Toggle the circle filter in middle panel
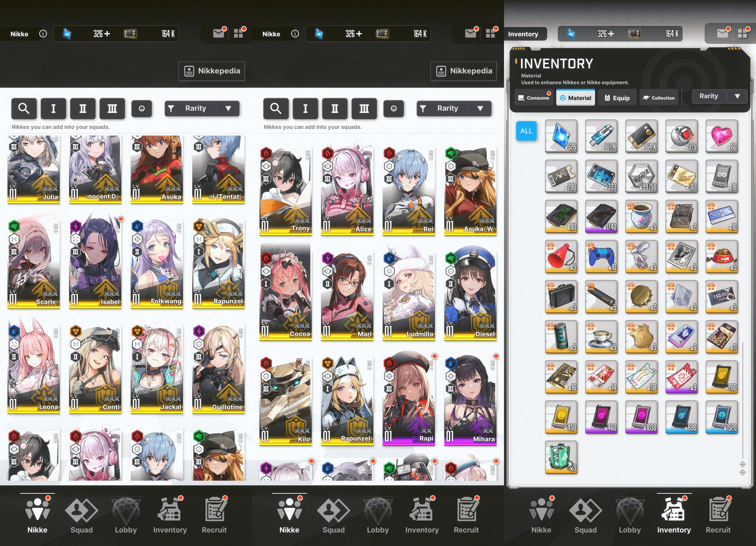 394,108
